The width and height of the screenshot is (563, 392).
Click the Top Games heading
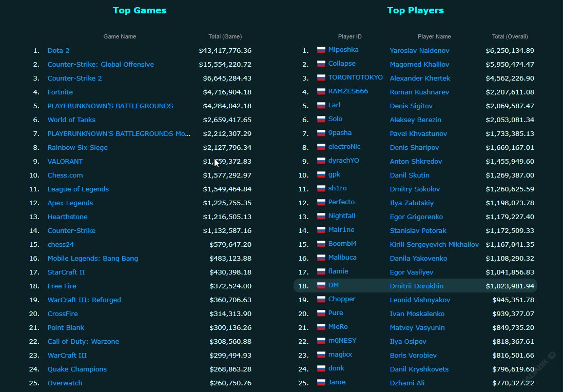click(140, 10)
